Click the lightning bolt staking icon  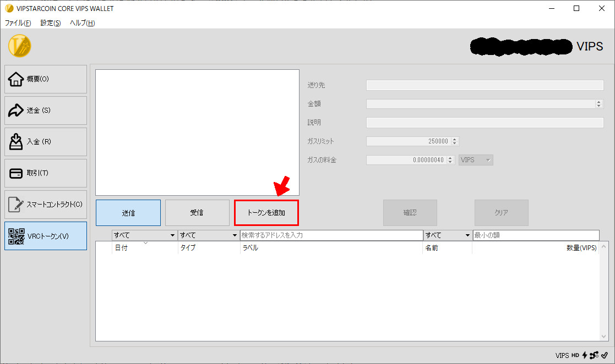(x=584, y=355)
